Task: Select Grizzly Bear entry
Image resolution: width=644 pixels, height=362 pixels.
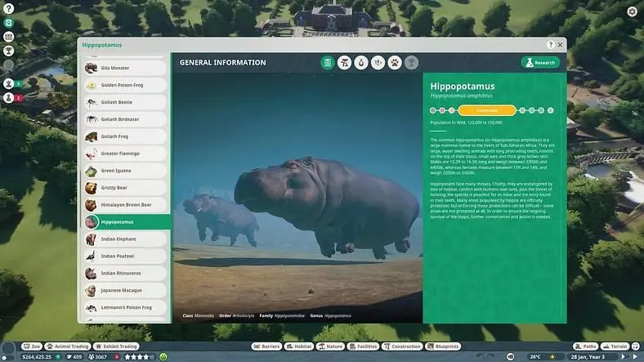Action: pos(125,188)
